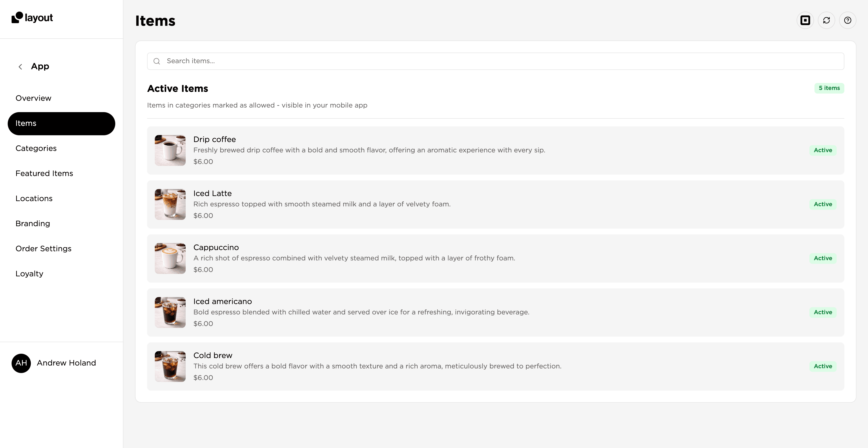Open help via the question mark icon

pyautogui.click(x=848, y=20)
